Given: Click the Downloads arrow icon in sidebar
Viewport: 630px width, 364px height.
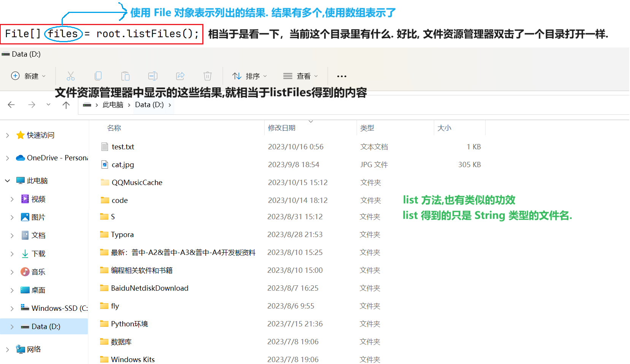Looking at the screenshot, I should coord(25,253).
